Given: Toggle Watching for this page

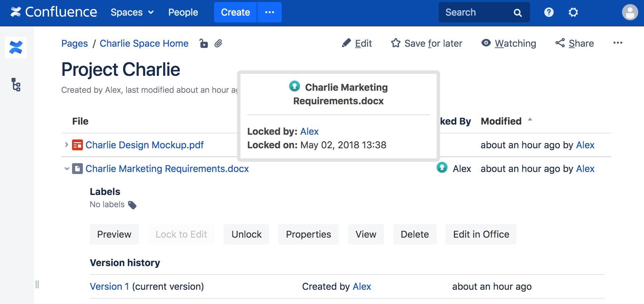Looking at the screenshot, I should [x=509, y=43].
